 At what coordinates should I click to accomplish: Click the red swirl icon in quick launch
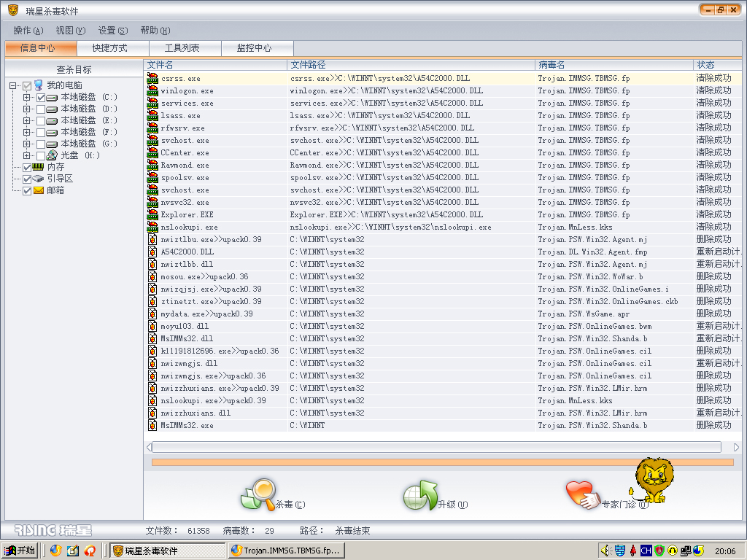click(x=90, y=551)
